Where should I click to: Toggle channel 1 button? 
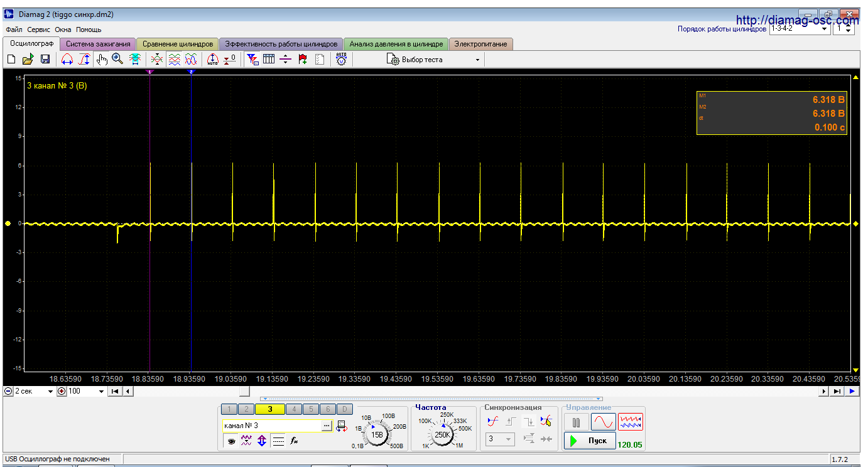[229, 409]
